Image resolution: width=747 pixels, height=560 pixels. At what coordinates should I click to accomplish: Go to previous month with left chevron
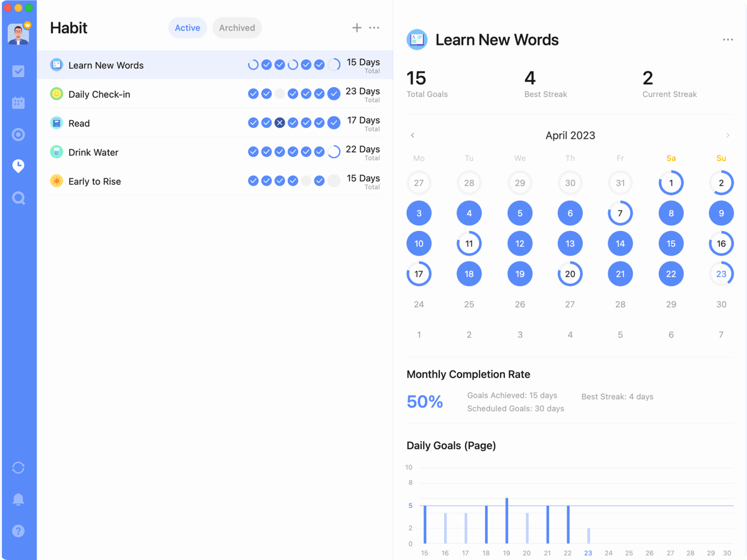[413, 135]
